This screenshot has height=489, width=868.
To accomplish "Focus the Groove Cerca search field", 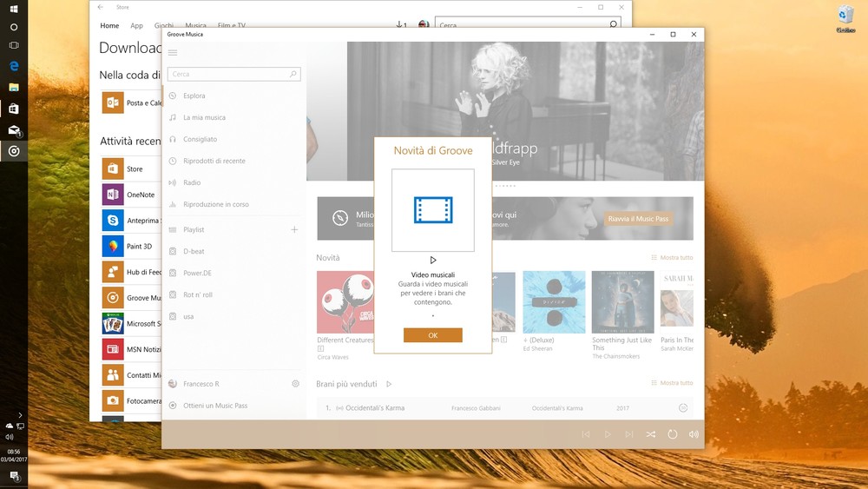I will [233, 74].
